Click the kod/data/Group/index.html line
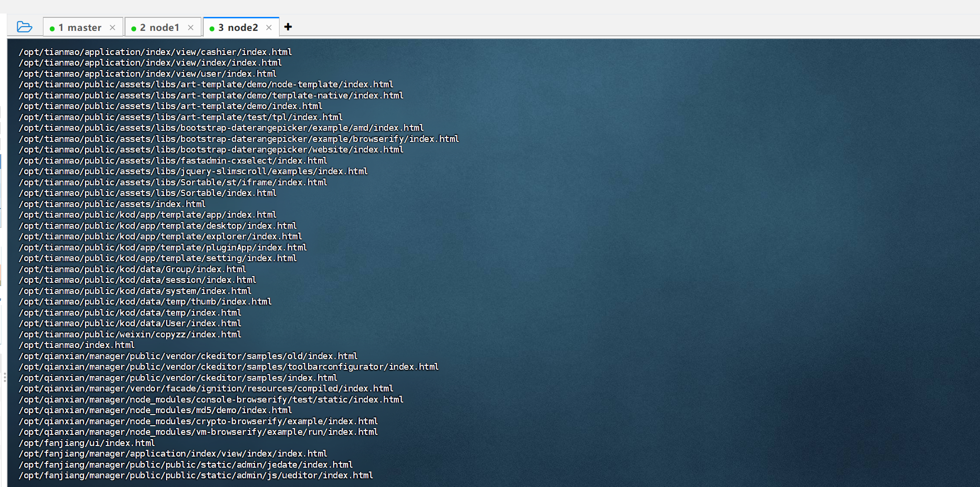The image size is (980, 487). (x=132, y=269)
